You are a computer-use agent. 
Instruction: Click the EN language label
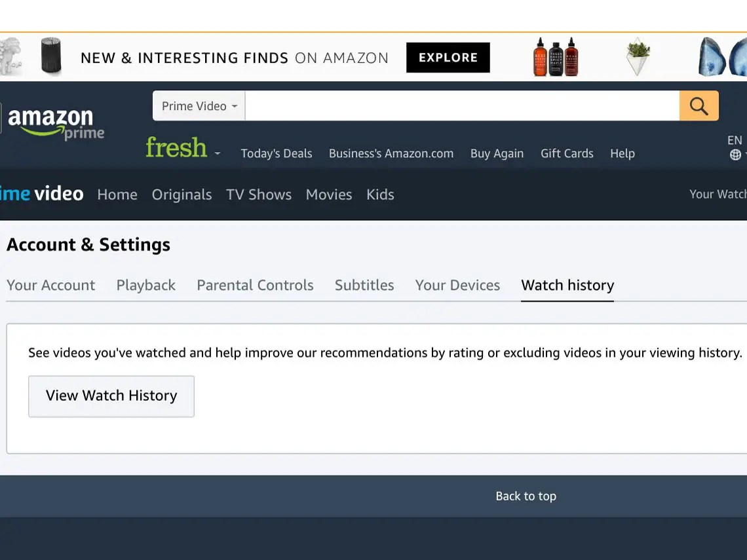pos(734,140)
